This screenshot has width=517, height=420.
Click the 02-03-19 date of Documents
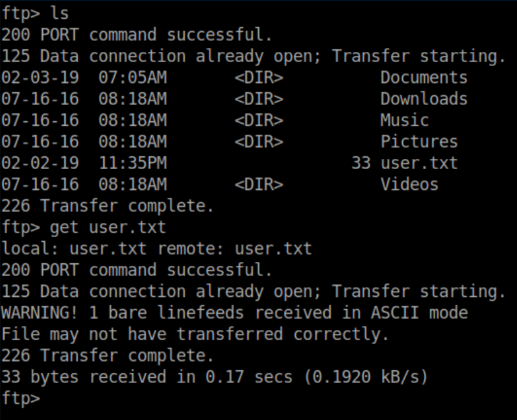40,78
